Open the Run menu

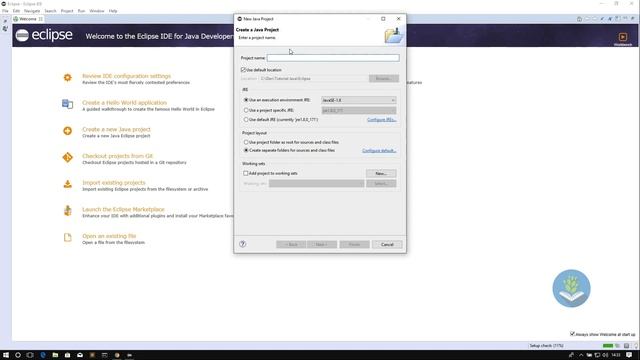click(81, 11)
